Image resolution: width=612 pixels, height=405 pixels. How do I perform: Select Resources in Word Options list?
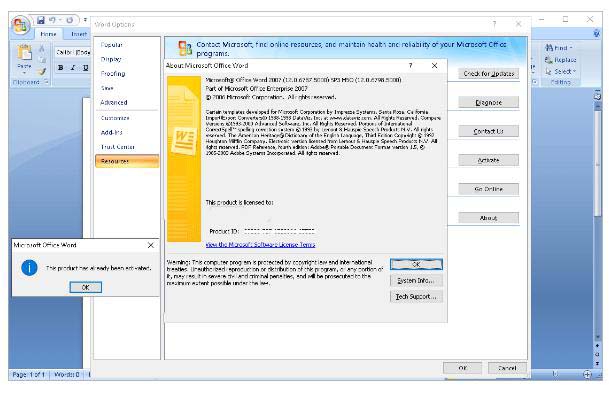126,161
